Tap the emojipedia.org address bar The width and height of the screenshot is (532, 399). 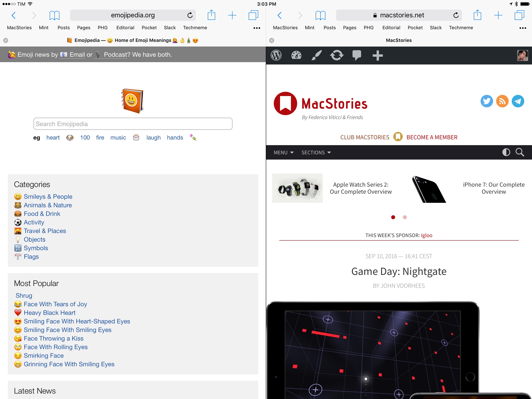point(133,15)
